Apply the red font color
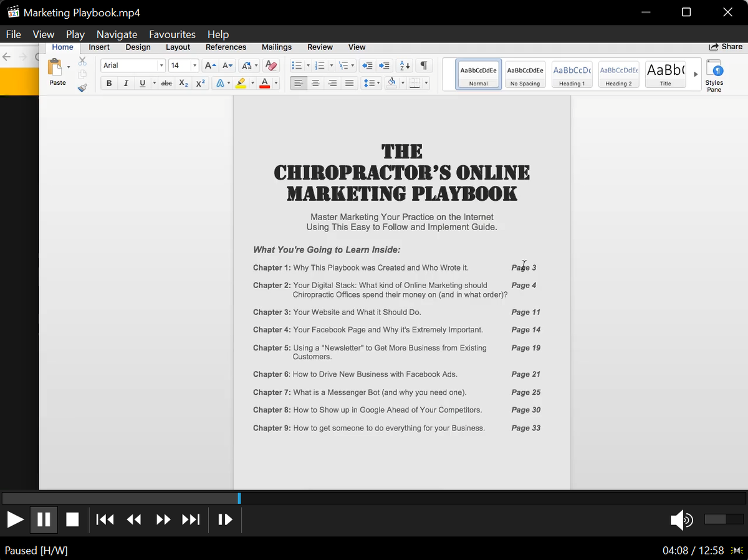This screenshot has width=748, height=560. point(264,84)
